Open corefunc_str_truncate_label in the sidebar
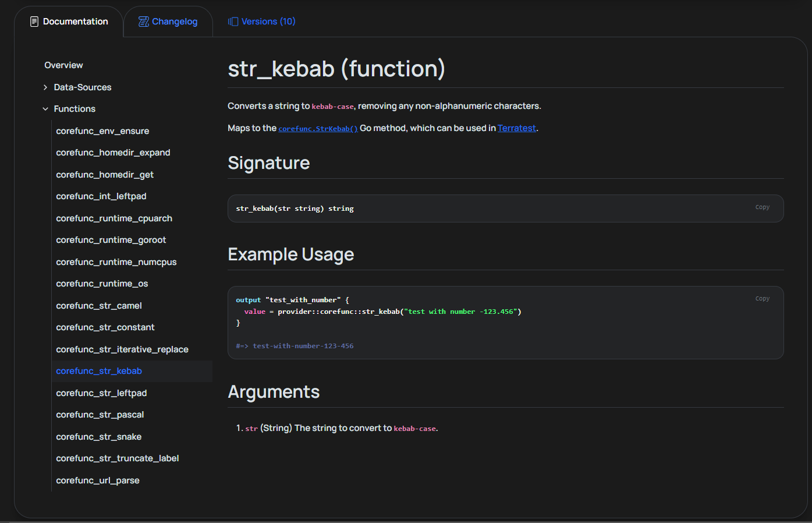Image resolution: width=812 pixels, height=523 pixels. (x=118, y=458)
